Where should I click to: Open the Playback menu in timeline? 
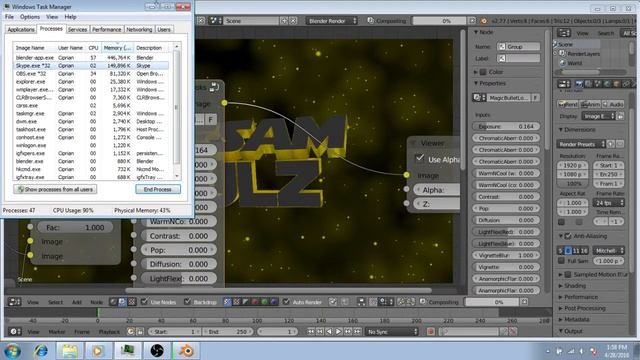tap(109, 332)
